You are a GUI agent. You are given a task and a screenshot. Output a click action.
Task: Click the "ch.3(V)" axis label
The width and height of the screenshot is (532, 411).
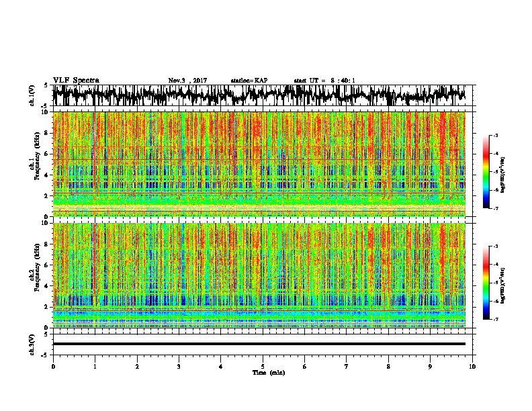tap(32, 345)
